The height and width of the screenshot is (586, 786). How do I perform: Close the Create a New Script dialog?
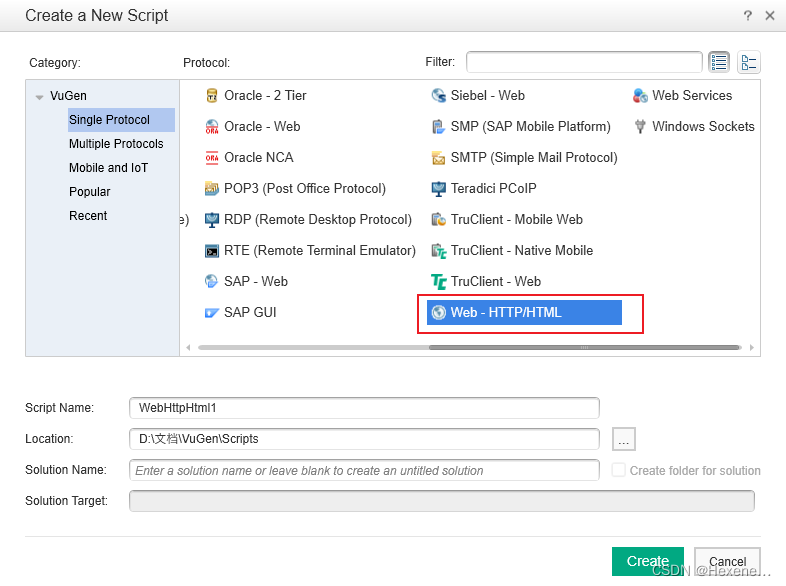tap(770, 16)
